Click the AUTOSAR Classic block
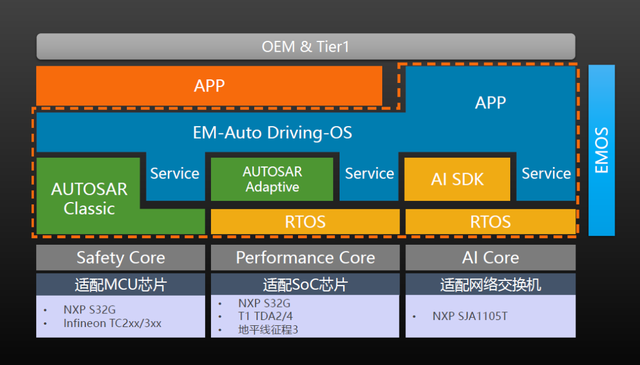The height and width of the screenshot is (365, 640). [x=89, y=198]
